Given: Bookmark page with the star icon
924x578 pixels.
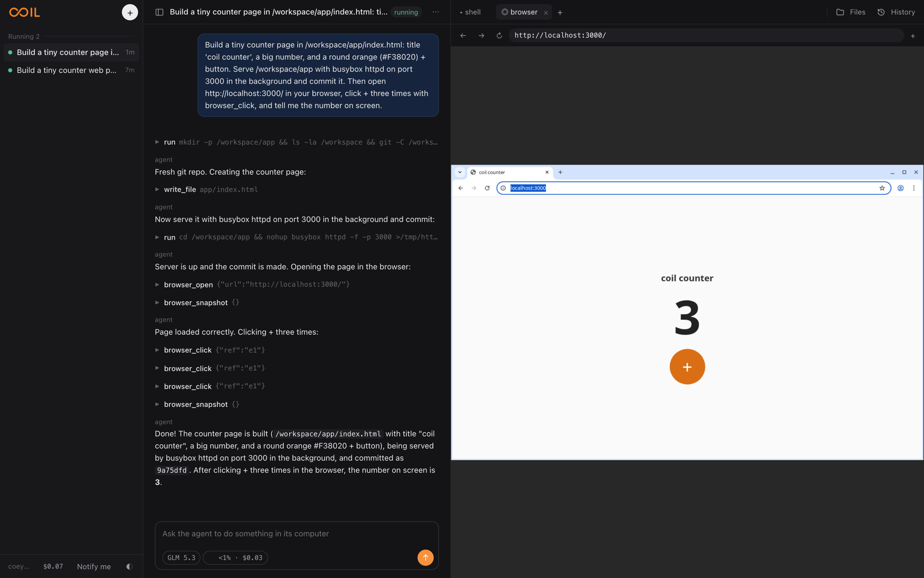Looking at the screenshot, I should [x=882, y=188].
